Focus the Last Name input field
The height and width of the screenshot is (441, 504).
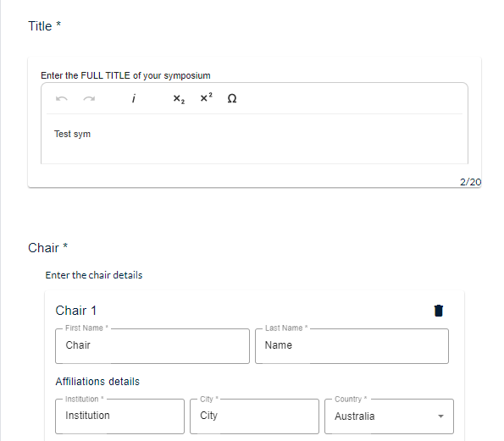click(352, 346)
